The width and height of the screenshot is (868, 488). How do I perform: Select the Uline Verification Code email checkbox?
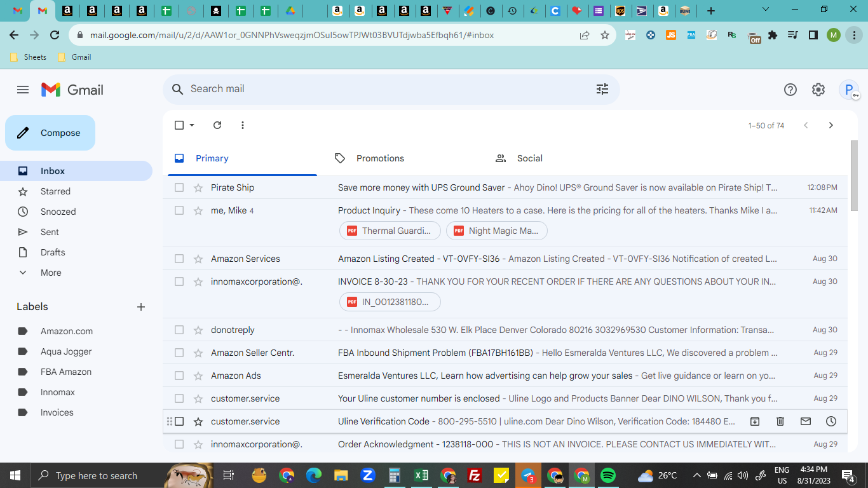pos(179,421)
